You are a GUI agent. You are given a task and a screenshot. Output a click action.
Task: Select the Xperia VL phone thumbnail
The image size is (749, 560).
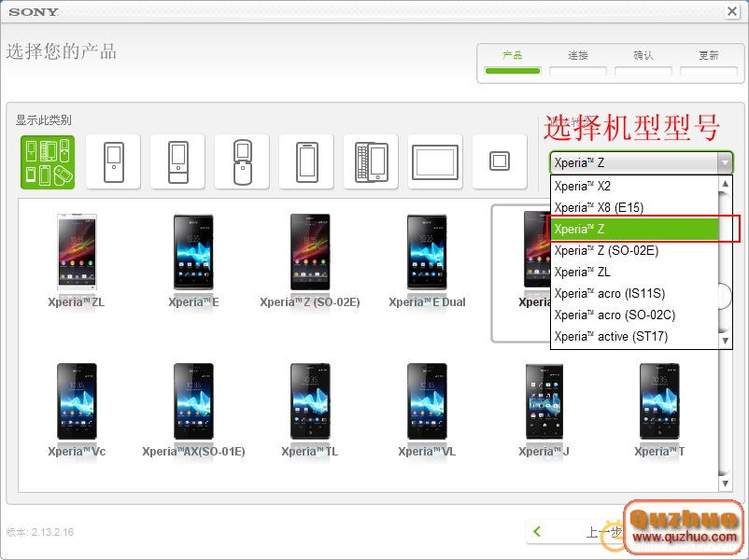coord(427,401)
